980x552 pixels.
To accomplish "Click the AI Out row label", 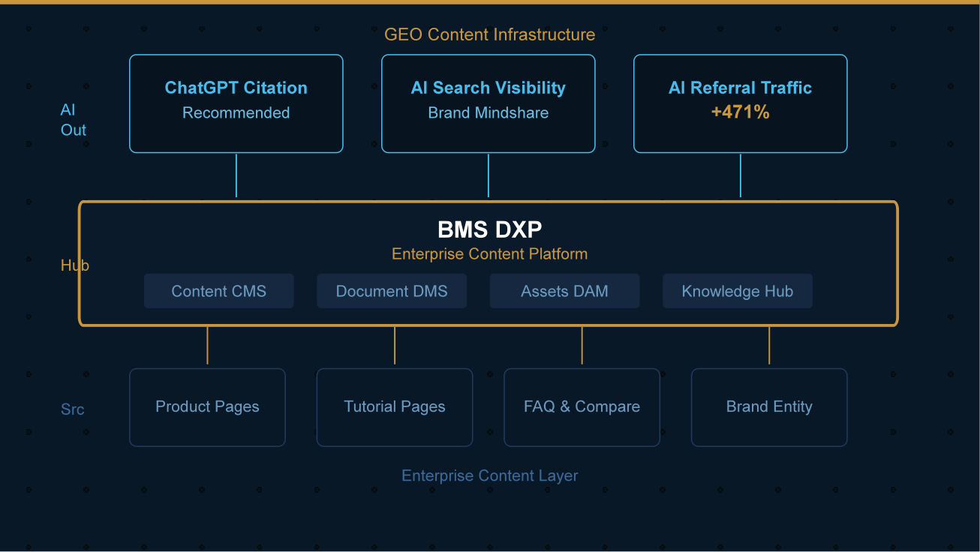I will 74,120.
